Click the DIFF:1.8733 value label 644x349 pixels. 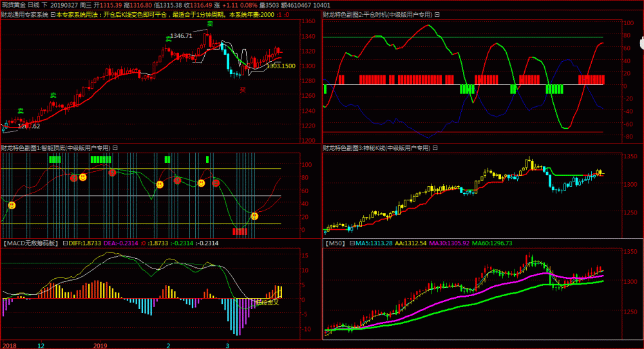click(84, 243)
